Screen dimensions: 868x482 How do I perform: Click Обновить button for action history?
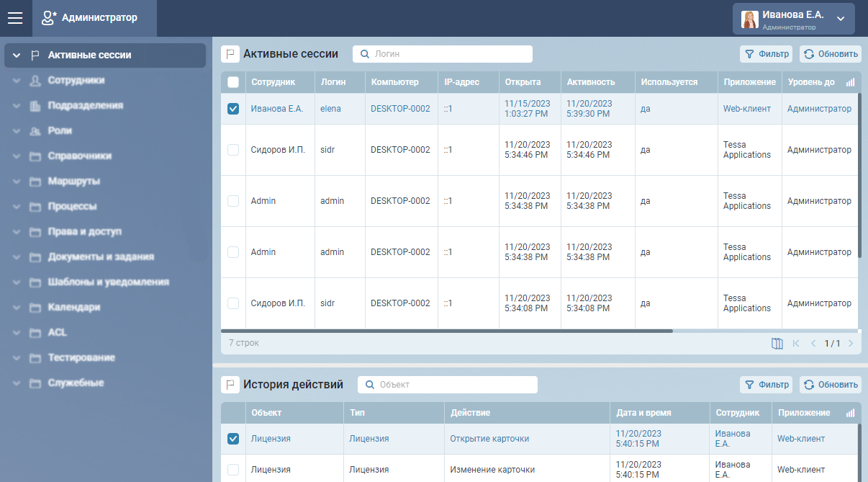pyautogui.click(x=830, y=385)
